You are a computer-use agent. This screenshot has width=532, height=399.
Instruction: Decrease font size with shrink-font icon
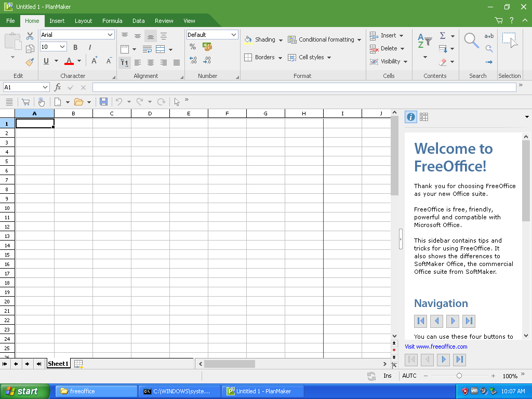[109, 61]
